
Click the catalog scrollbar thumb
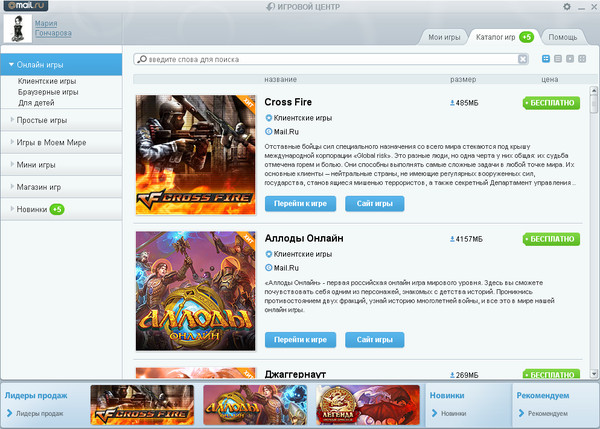click(593, 103)
